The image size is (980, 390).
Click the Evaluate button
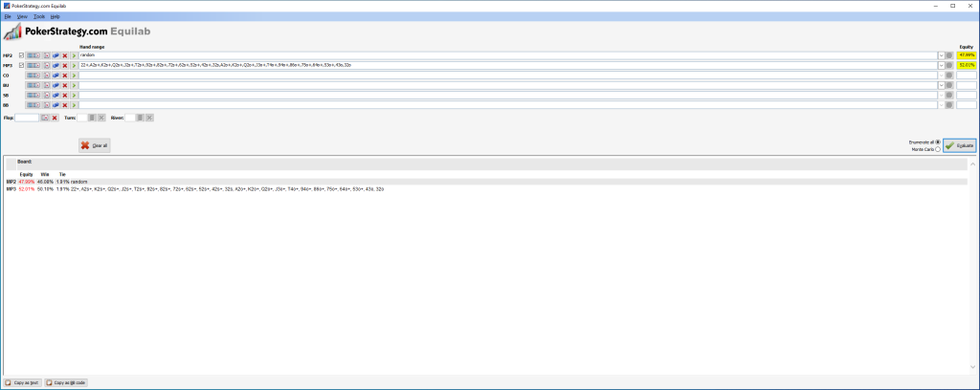pyautogui.click(x=959, y=145)
